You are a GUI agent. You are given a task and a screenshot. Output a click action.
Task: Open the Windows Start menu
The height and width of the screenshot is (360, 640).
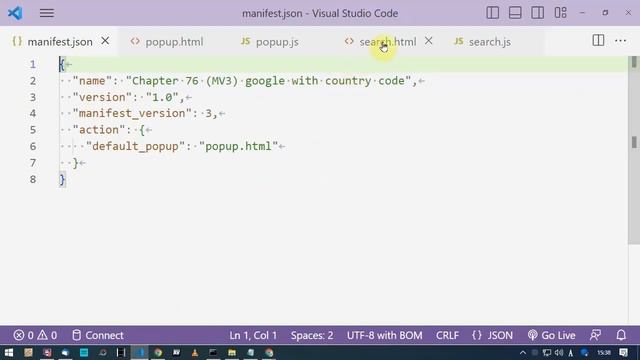pos(9,353)
